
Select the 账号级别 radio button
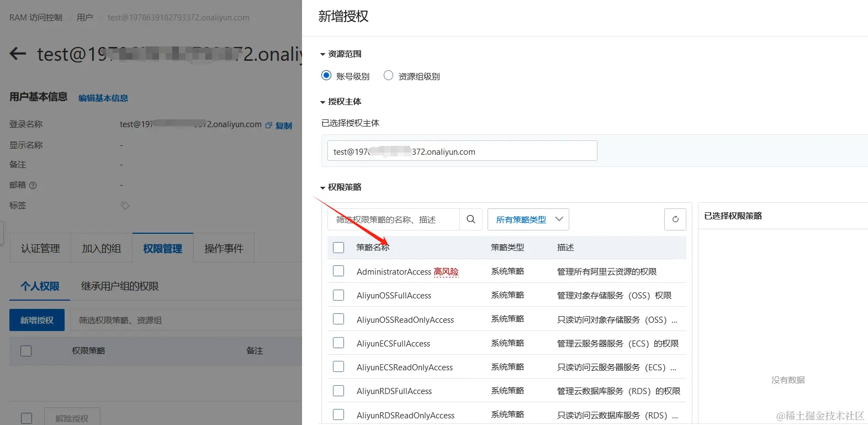(326, 76)
